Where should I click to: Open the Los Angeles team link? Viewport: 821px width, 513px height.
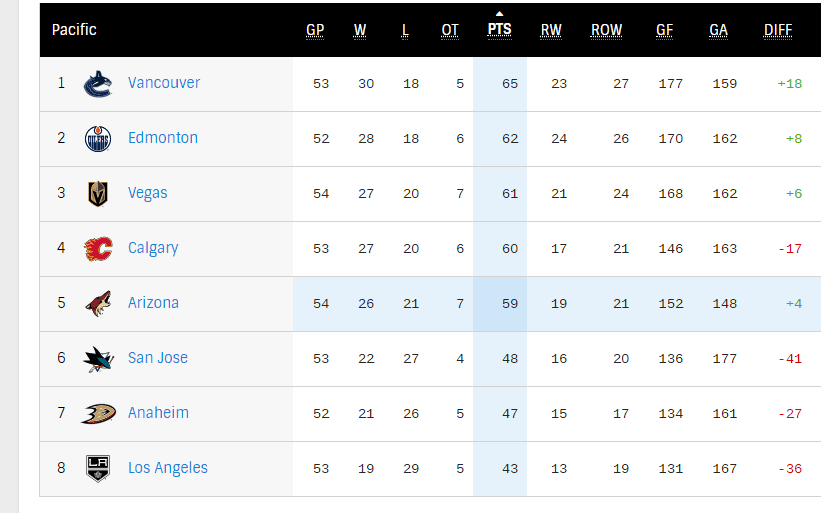pyautogui.click(x=168, y=468)
